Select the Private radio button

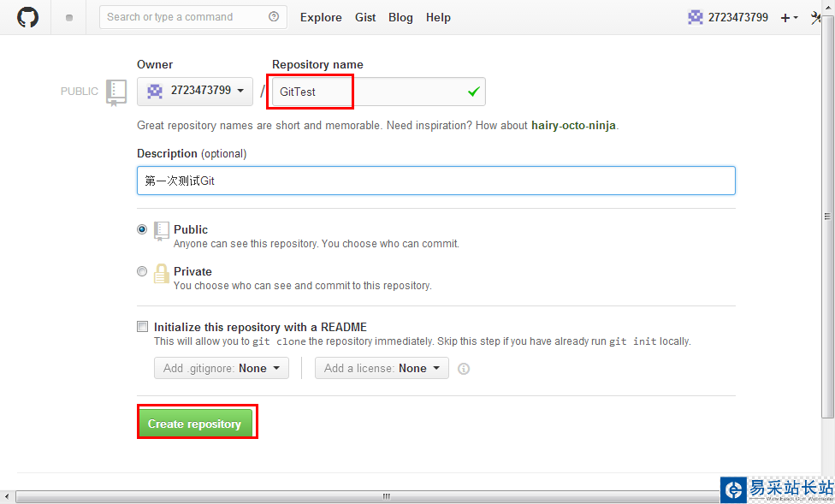(x=142, y=271)
